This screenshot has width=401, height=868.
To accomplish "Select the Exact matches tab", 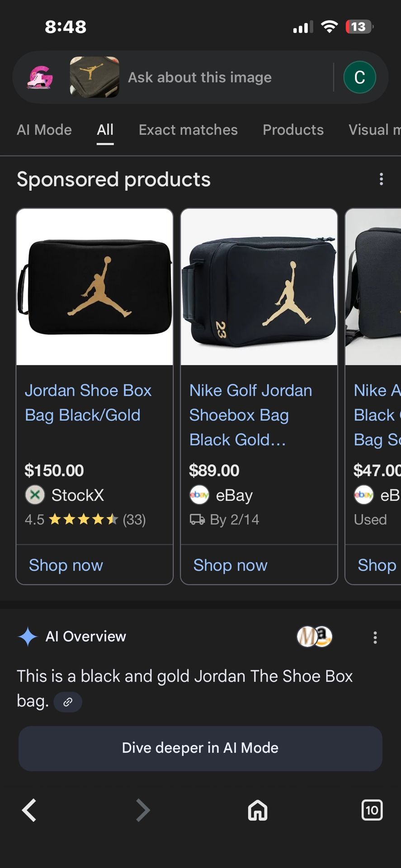I will pos(188,130).
